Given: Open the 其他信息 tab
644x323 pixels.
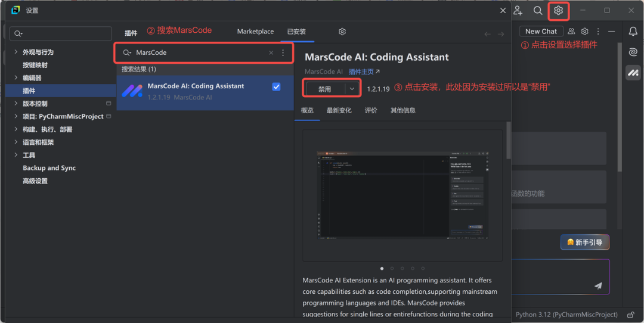Looking at the screenshot, I should tap(403, 110).
